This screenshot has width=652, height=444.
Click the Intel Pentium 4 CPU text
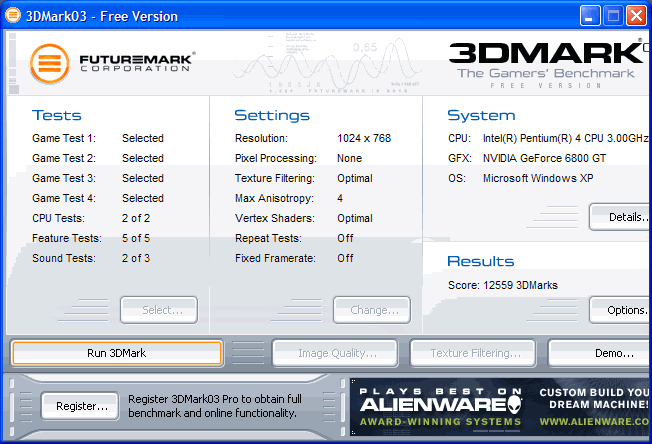566,138
